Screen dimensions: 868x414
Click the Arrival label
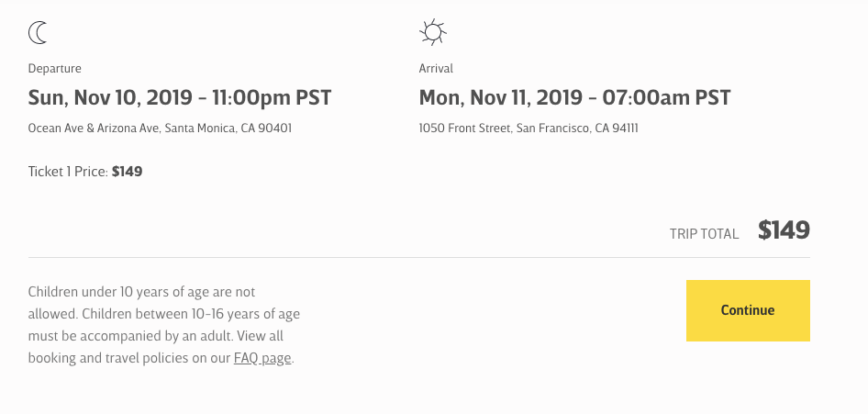(x=436, y=69)
